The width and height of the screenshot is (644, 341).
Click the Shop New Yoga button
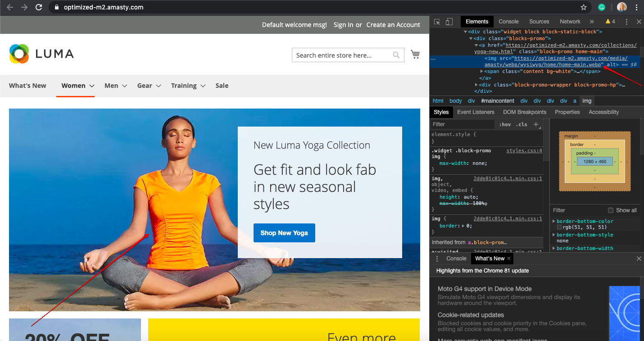click(x=284, y=233)
